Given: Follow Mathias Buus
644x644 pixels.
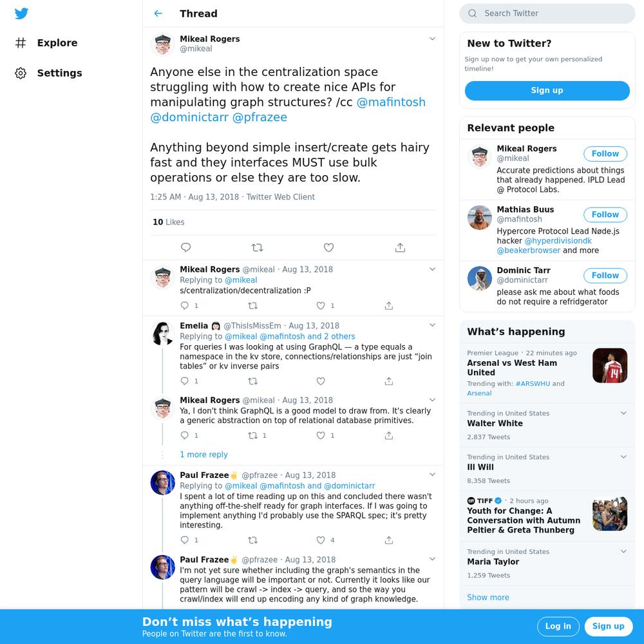Looking at the screenshot, I should point(605,214).
